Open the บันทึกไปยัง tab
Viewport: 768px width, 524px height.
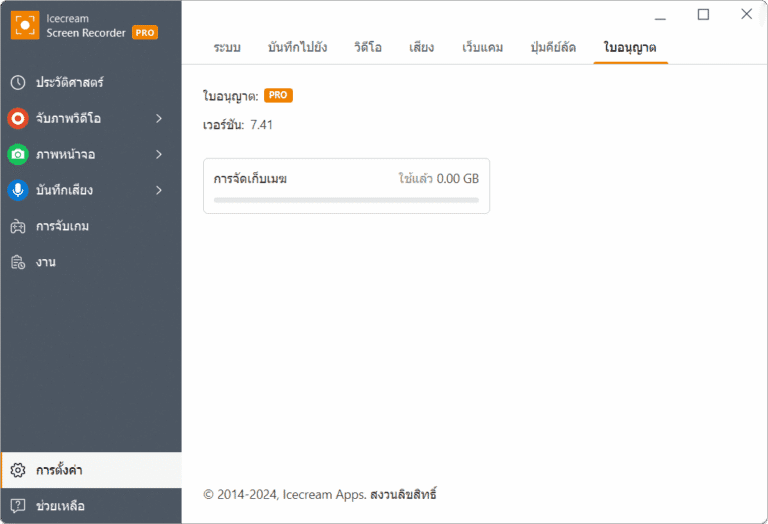pos(298,48)
